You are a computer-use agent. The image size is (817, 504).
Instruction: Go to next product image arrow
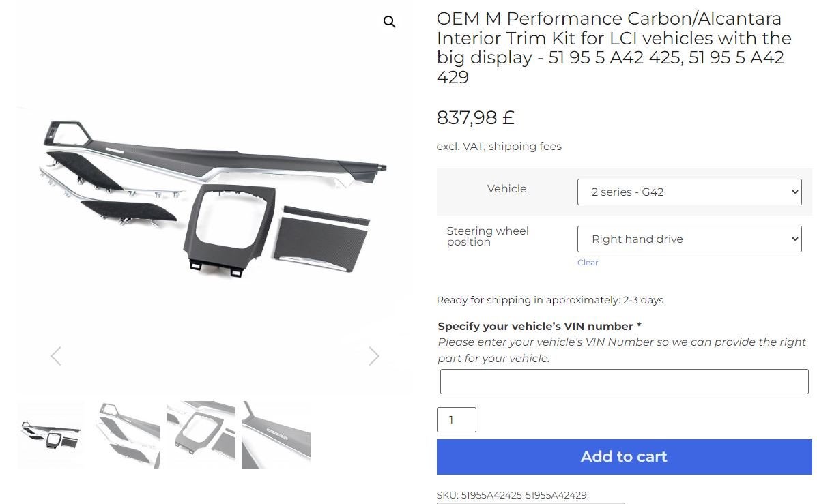coord(374,356)
